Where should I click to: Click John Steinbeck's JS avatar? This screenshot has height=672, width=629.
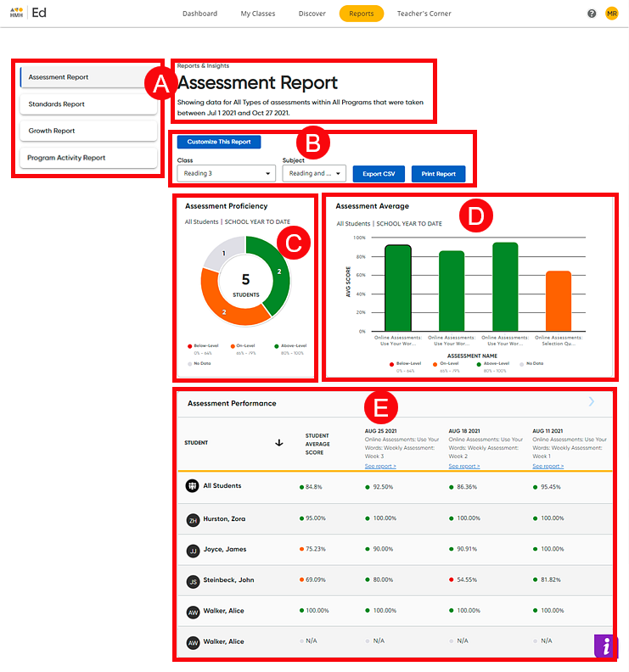pyautogui.click(x=193, y=581)
